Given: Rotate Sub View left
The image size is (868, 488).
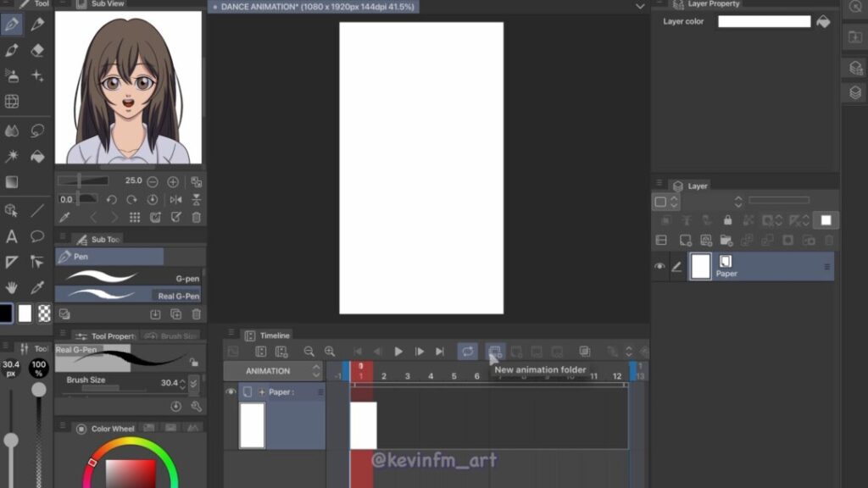Looking at the screenshot, I should [x=111, y=200].
